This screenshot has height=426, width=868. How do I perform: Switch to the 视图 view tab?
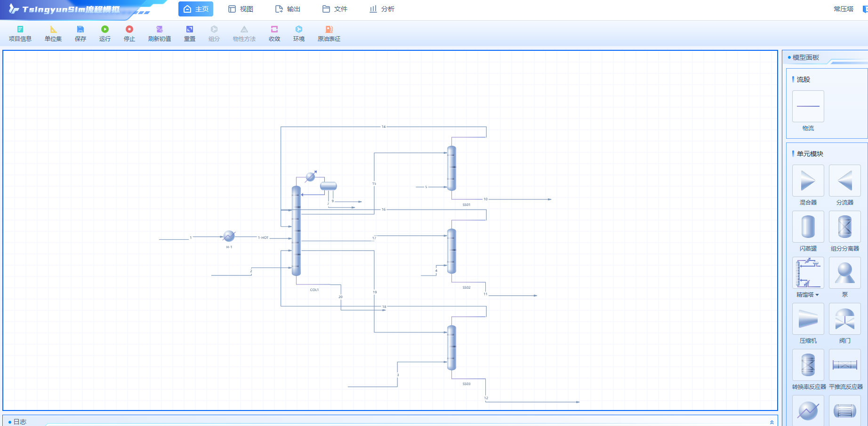[241, 9]
